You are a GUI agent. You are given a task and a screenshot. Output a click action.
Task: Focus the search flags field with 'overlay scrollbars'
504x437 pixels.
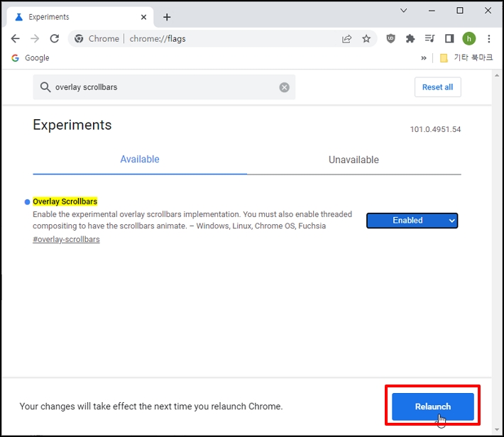click(x=164, y=87)
